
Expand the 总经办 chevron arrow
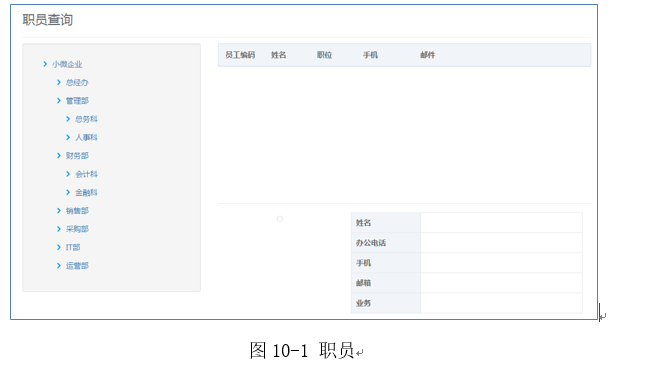coord(58,82)
